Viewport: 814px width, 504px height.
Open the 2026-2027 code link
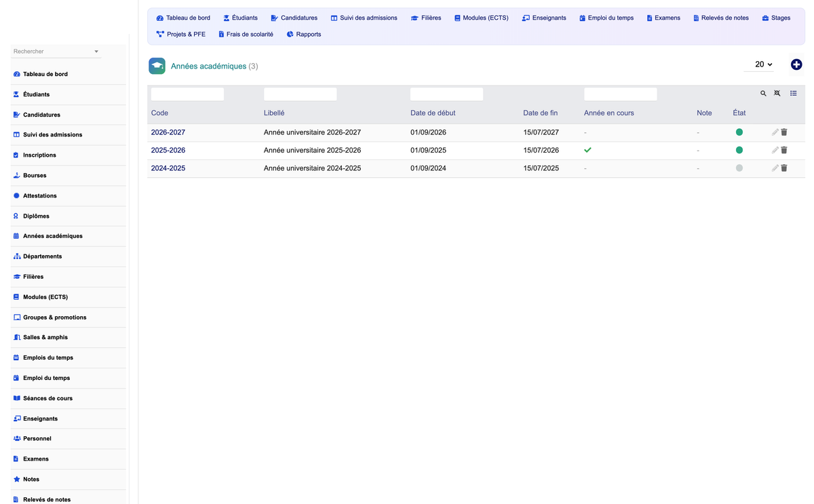click(168, 132)
